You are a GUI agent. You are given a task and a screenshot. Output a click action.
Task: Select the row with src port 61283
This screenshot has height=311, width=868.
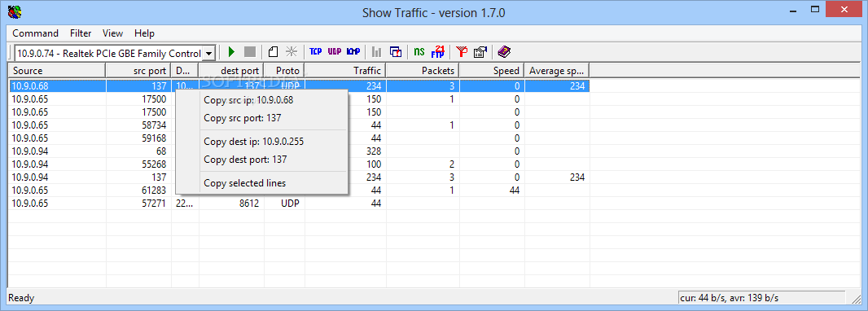pos(299,190)
